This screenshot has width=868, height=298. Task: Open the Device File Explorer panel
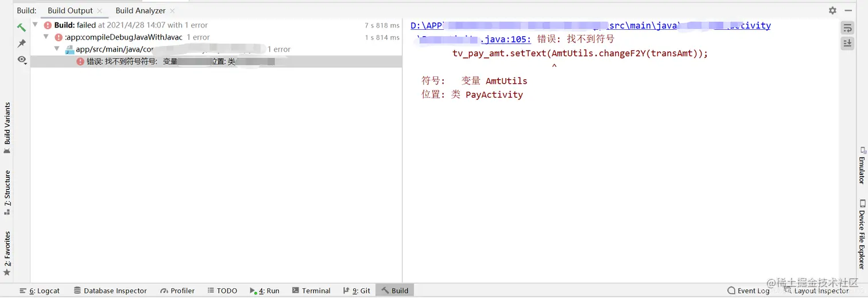click(862, 234)
